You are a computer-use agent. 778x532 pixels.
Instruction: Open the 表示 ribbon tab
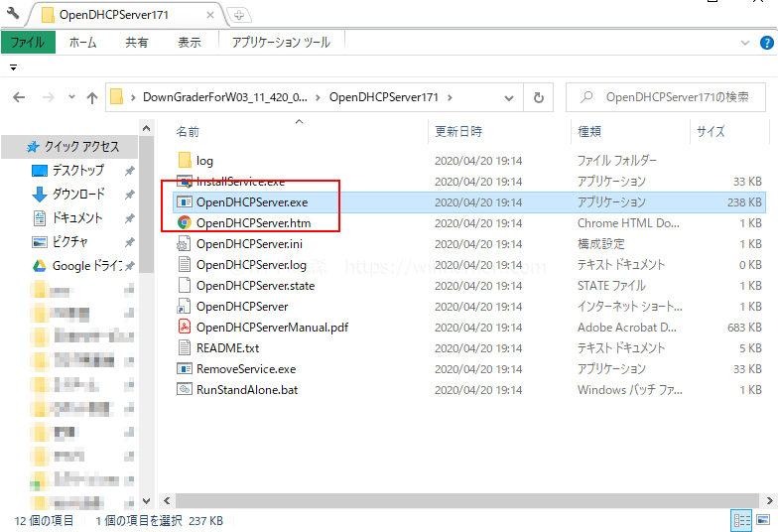pos(189,42)
